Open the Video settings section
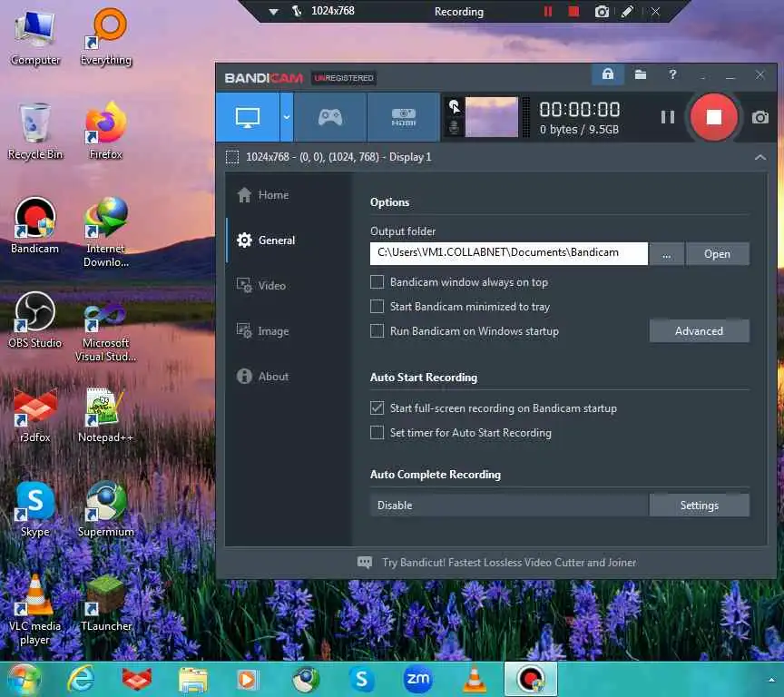The height and width of the screenshot is (697, 784). tap(261, 286)
